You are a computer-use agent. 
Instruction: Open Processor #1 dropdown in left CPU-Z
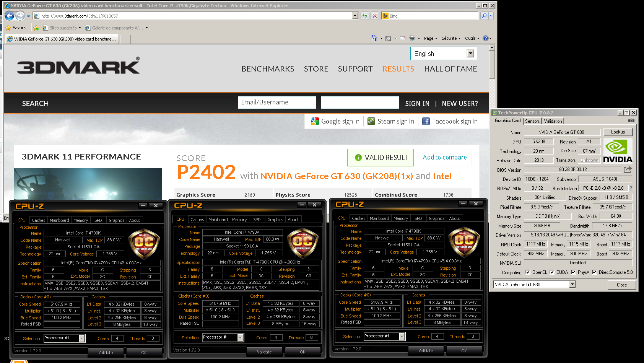(81, 338)
